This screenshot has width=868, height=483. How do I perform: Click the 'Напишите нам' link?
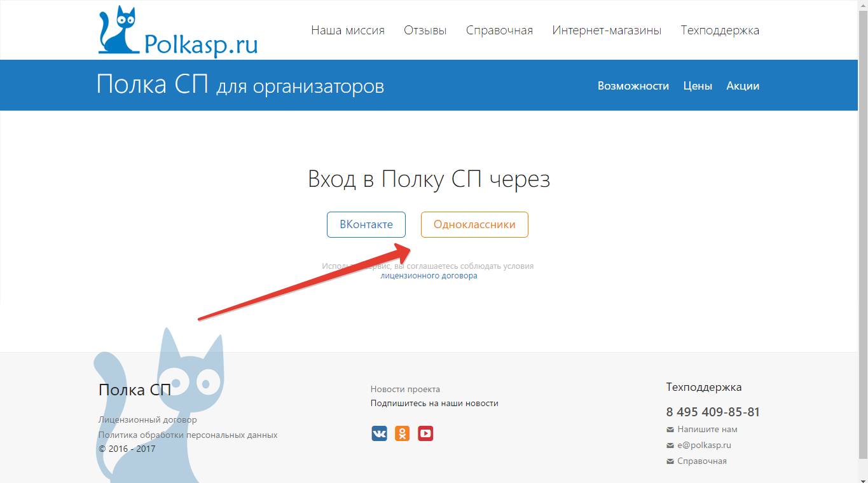pyautogui.click(x=707, y=429)
